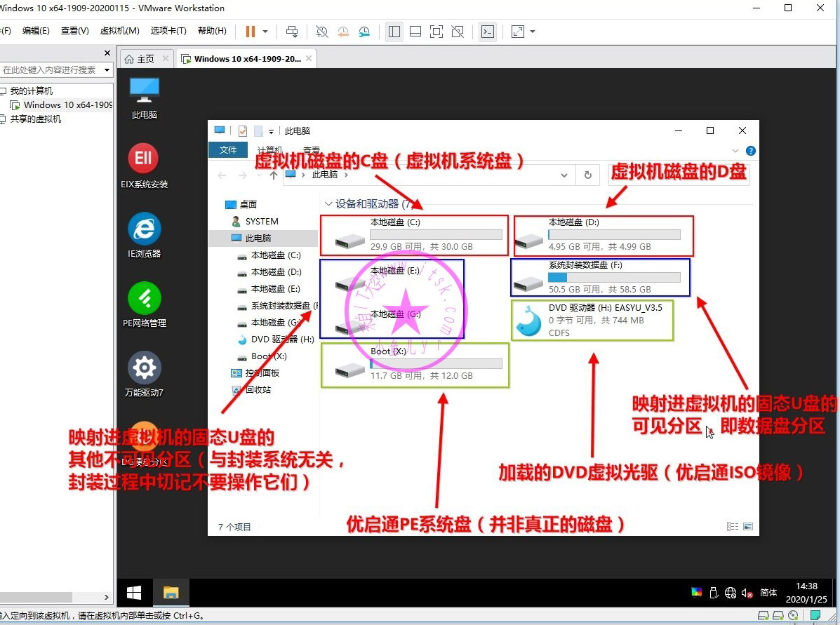Open the 帮助(H) menu
The image size is (840, 625).
point(212,31)
